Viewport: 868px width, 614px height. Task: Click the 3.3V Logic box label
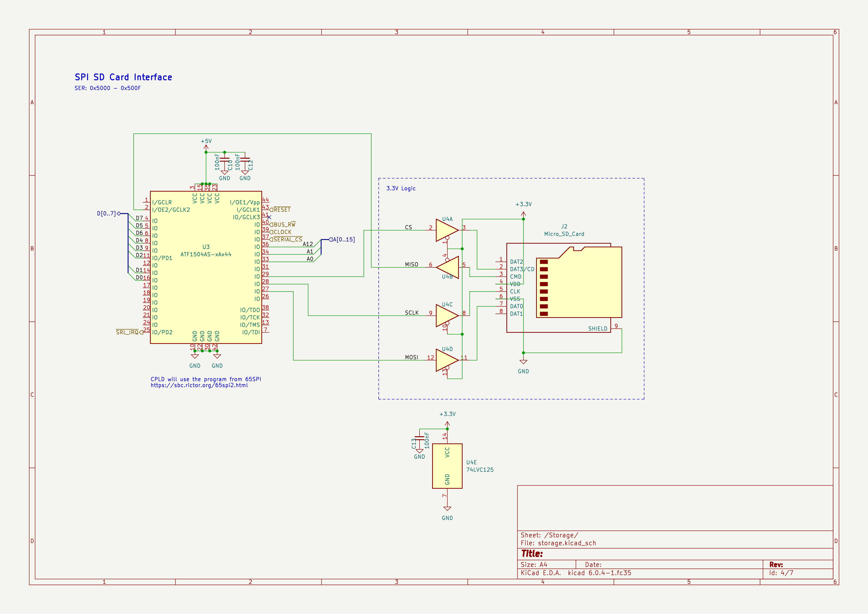[x=401, y=188]
